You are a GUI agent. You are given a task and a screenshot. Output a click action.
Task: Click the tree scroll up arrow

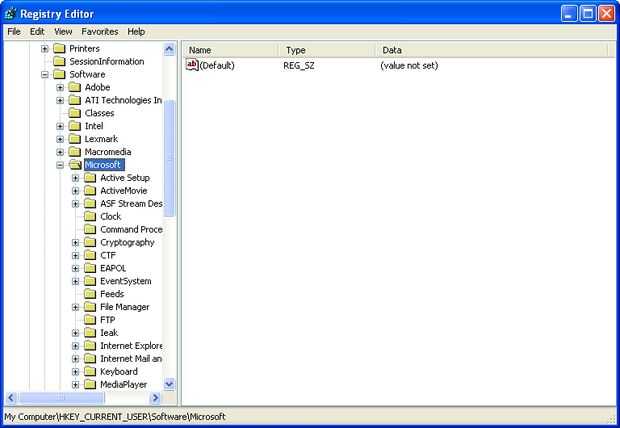169,49
